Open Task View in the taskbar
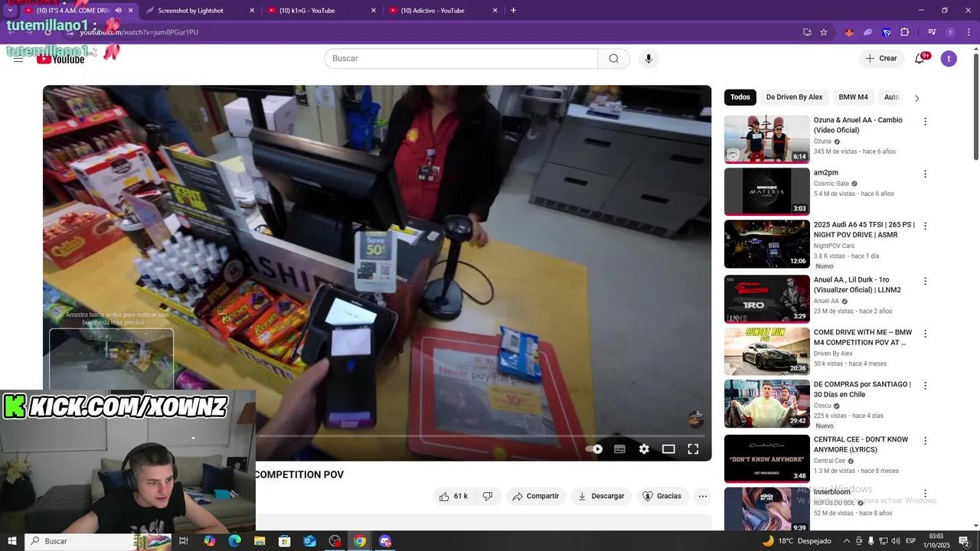 [184, 541]
